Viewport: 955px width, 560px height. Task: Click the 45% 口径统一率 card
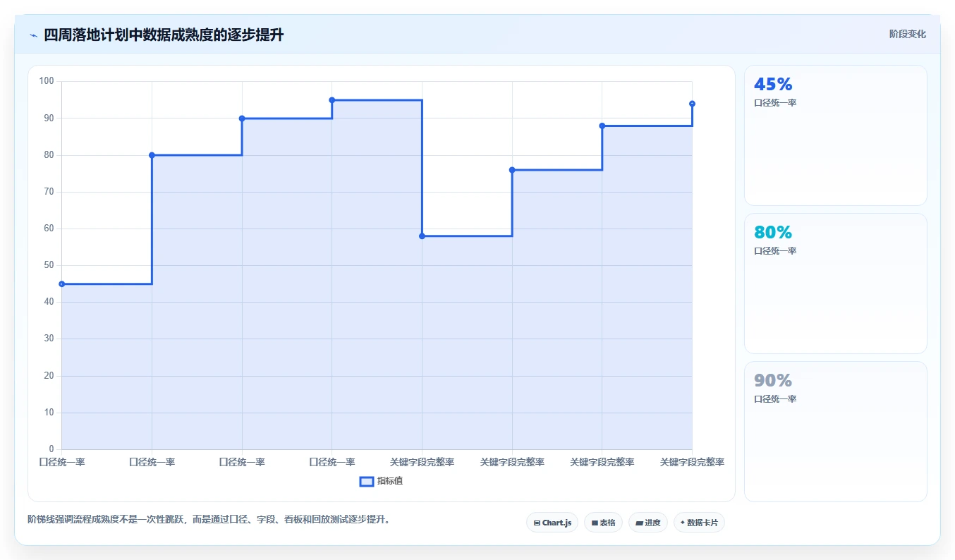tap(836, 135)
